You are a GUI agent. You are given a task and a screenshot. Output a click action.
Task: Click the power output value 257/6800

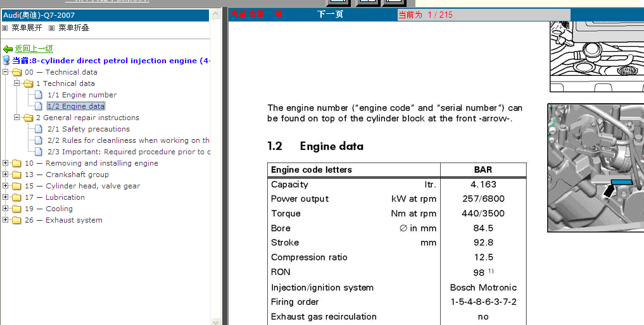pyautogui.click(x=483, y=199)
